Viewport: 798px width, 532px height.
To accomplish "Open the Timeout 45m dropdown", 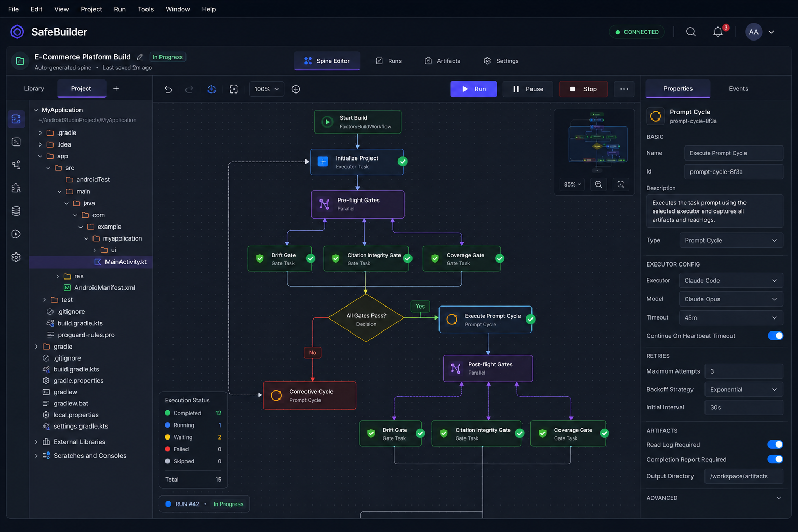I will [731, 318].
